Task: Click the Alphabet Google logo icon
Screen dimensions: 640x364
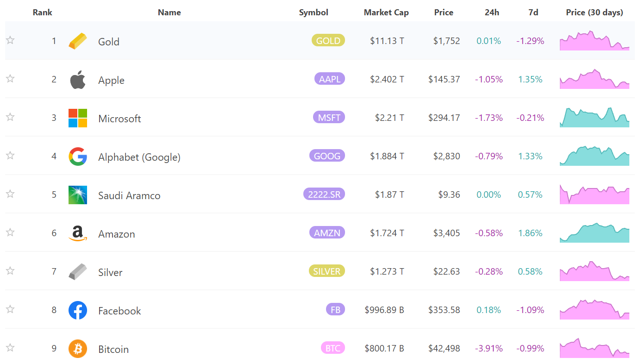Action: tap(78, 157)
